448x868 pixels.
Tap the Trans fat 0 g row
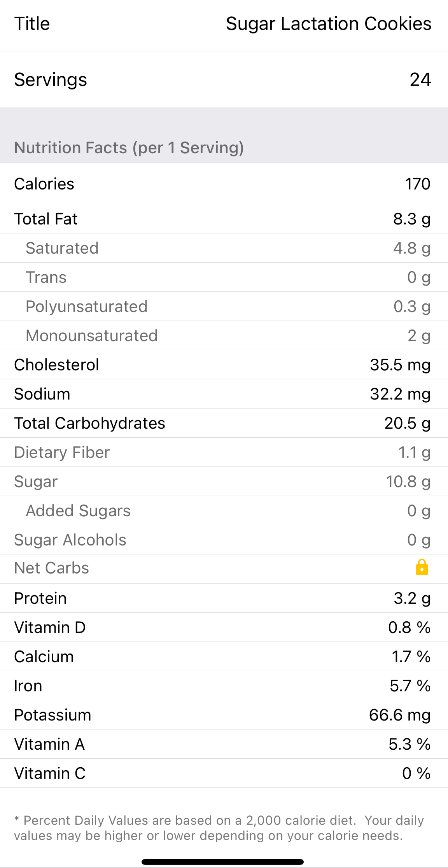[224, 277]
